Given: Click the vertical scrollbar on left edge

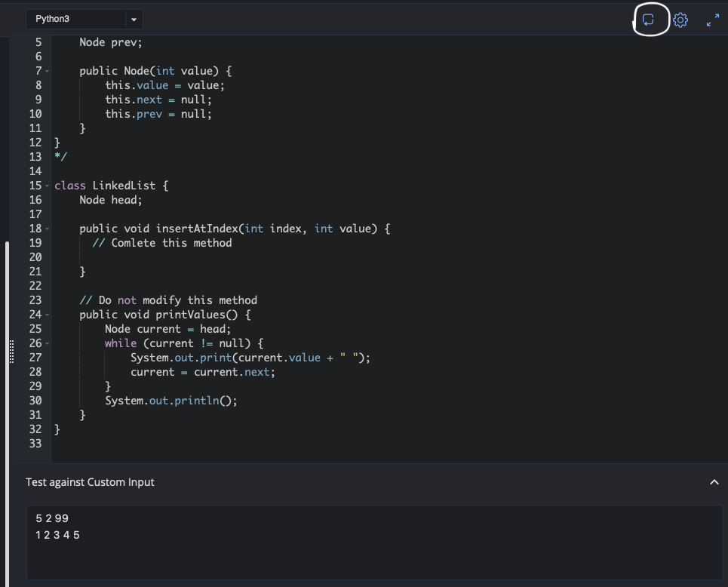Looking at the screenshot, I should (x=7, y=413).
